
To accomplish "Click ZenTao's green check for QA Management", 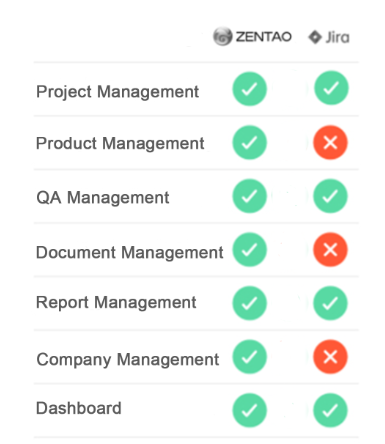I will tap(250, 196).
